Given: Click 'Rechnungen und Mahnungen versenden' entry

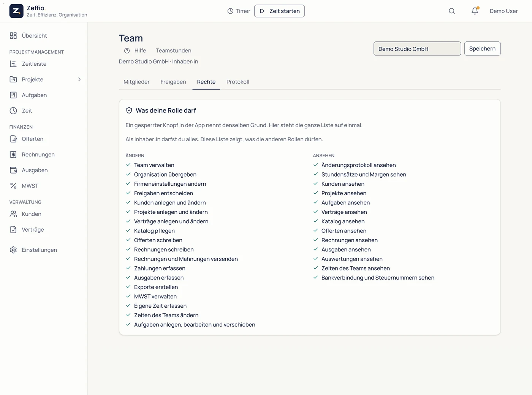Looking at the screenshot, I should click(x=186, y=259).
